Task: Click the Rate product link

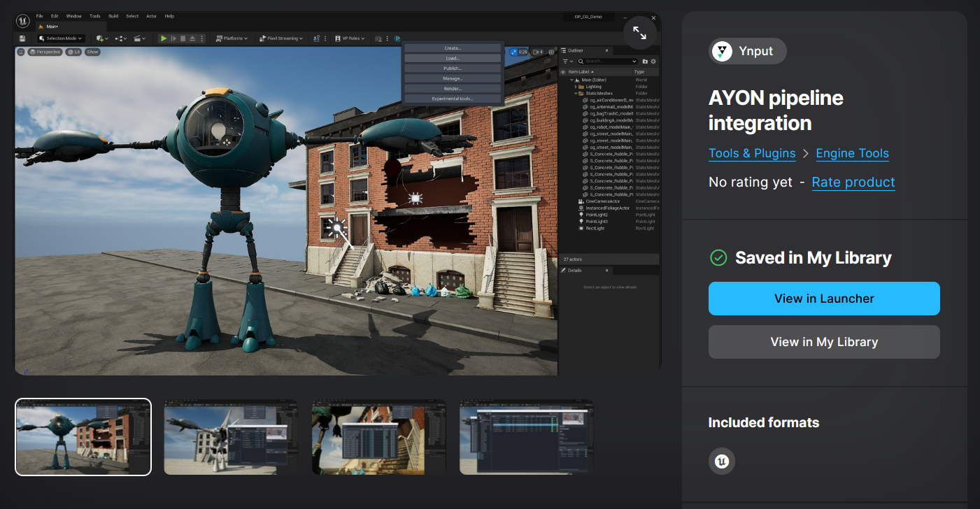Action: [853, 182]
